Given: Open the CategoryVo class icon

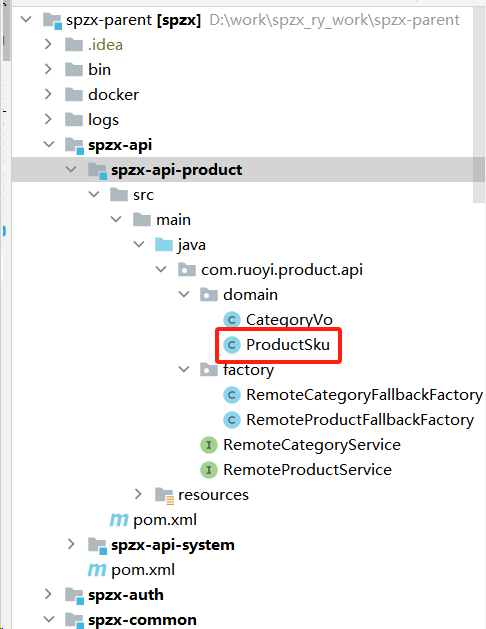Looking at the screenshot, I should pos(231,320).
